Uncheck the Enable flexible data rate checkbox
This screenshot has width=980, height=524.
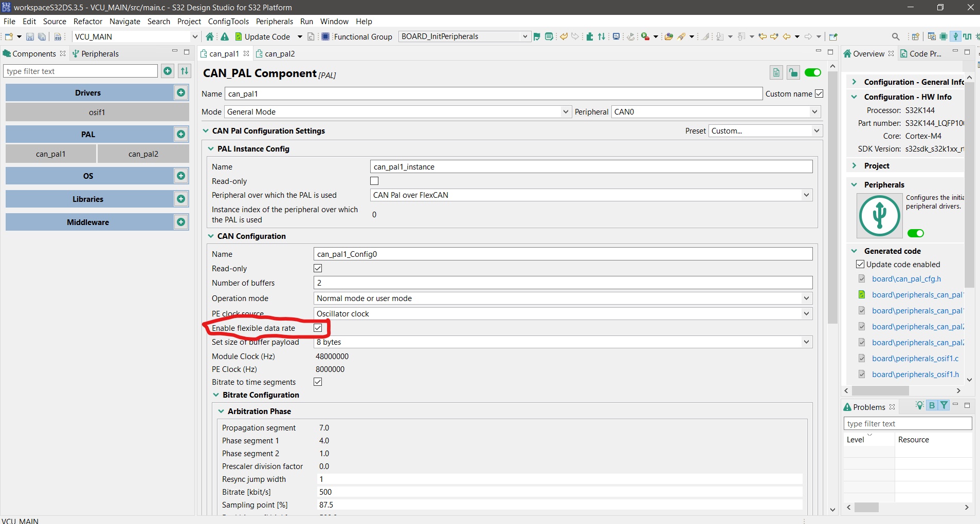(x=318, y=328)
